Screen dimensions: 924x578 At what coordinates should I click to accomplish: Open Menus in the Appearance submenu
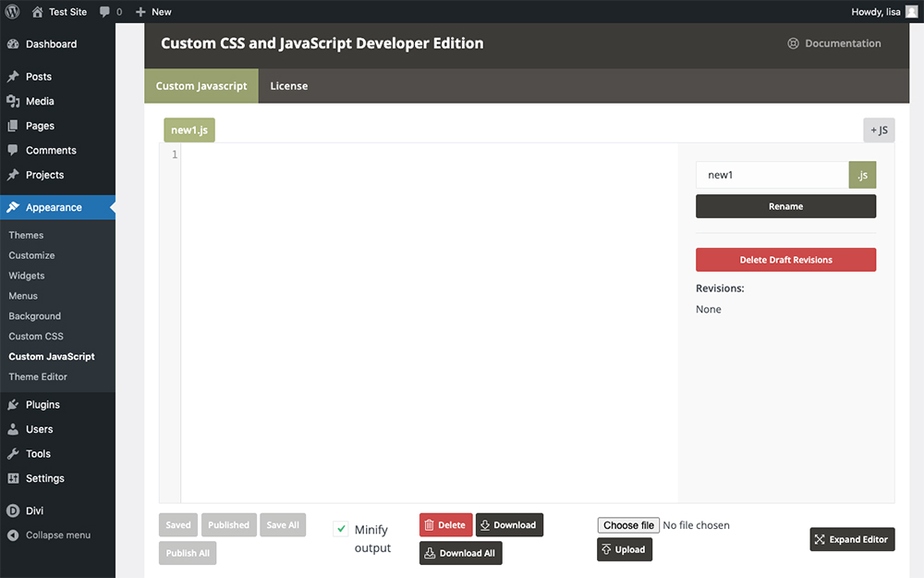coord(23,296)
